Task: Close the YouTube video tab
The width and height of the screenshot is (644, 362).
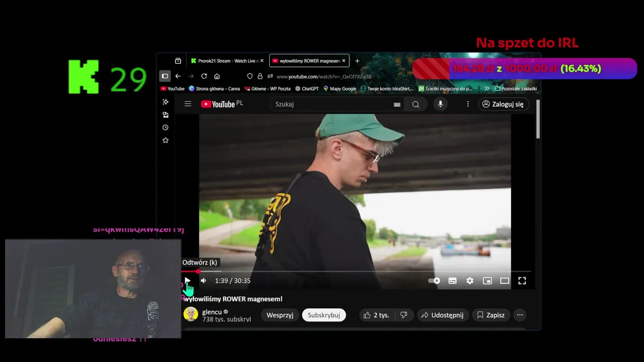Action: [344, 61]
